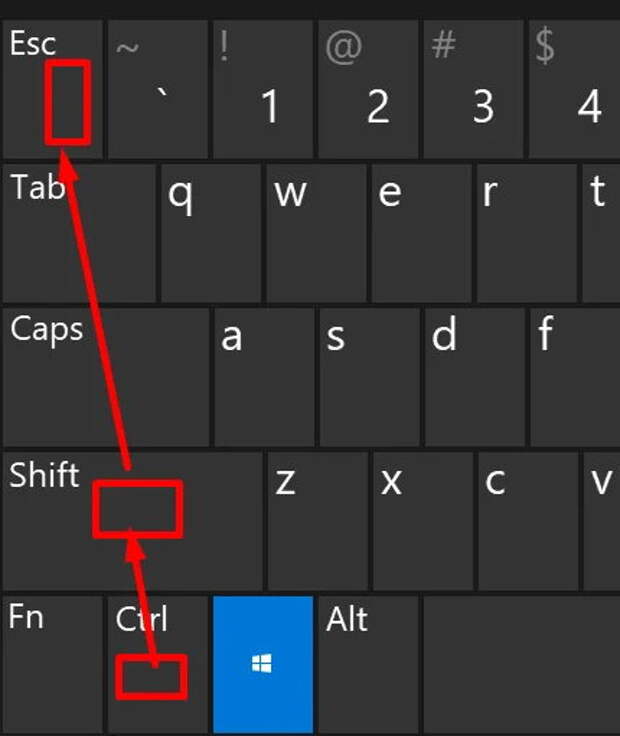Tap the number 3 key
The width and height of the screenshot is (620, 736).
(474, 89)
